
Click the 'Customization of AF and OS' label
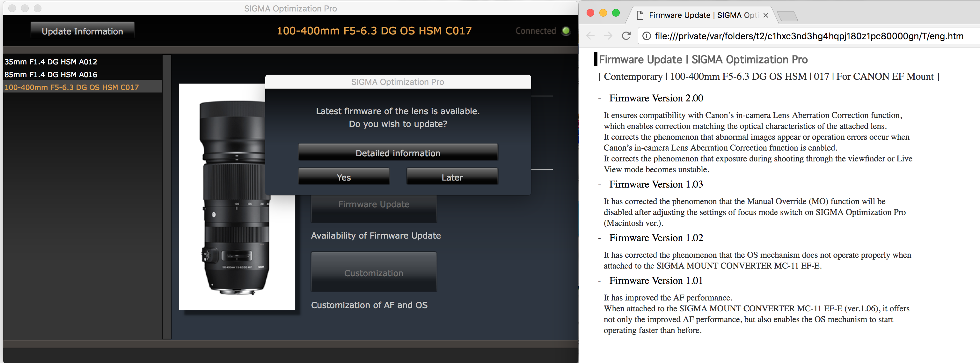coord(369,305)
